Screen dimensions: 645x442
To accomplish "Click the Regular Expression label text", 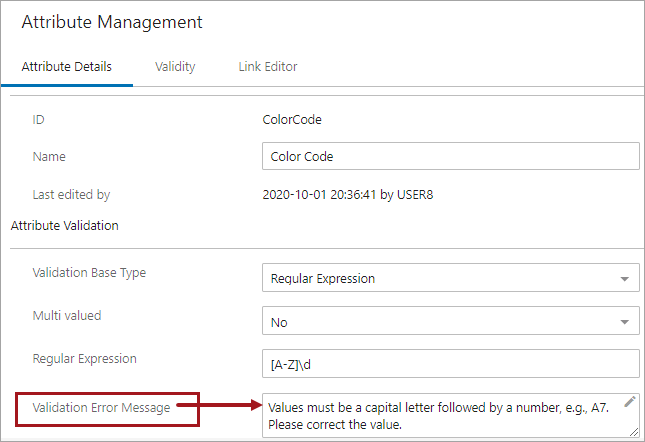I will point(84,358).
